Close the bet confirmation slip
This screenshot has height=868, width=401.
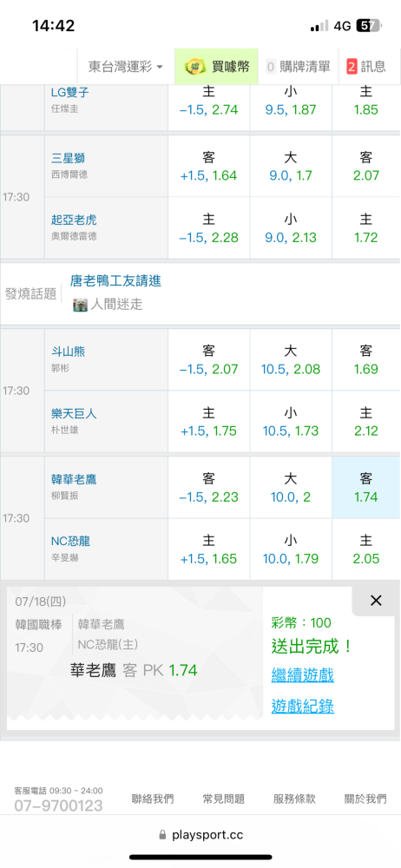point(376,601)
